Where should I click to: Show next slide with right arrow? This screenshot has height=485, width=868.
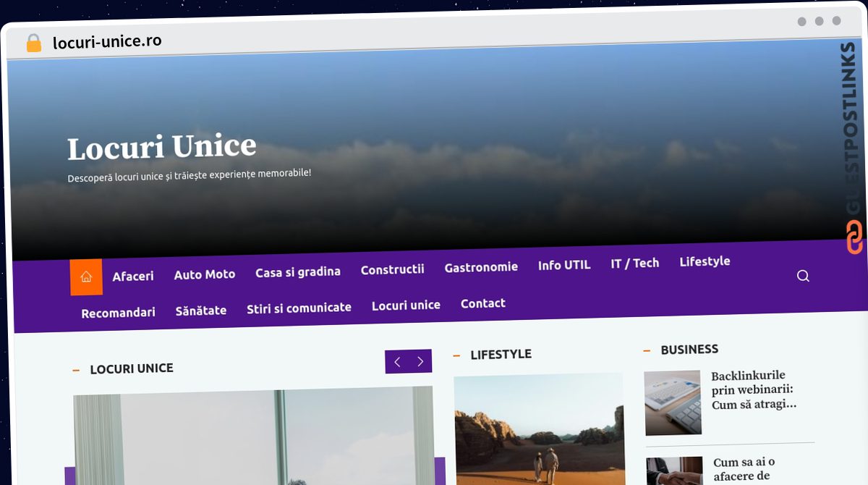pyautogui.click(x=420, y=361)
